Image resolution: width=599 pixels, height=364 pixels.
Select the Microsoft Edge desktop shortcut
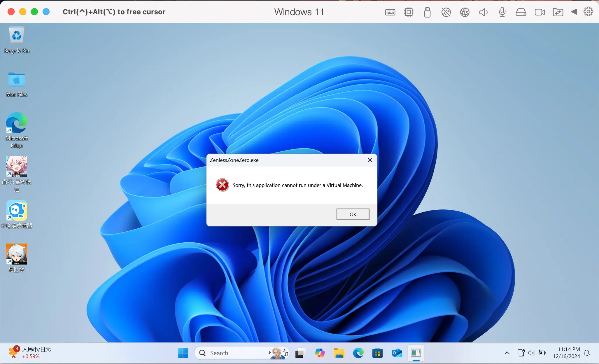[17, 130]
